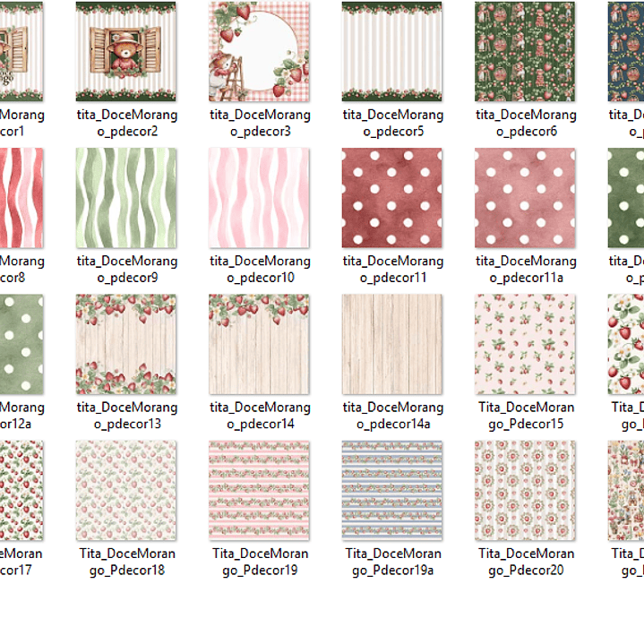
Task: Select the plain wood plank pdecor14a thumbnail
Action: click(392, 344)
